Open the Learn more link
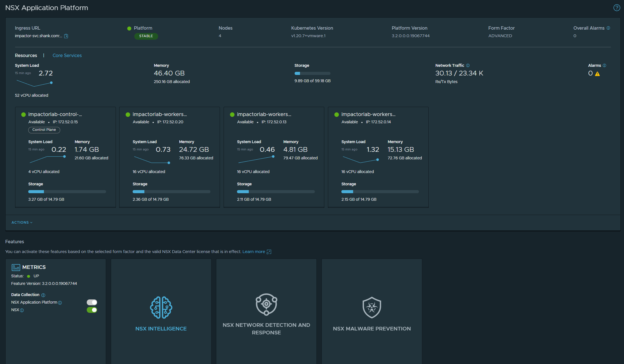Viewport: 624px width, 364px height. (254, 252)
